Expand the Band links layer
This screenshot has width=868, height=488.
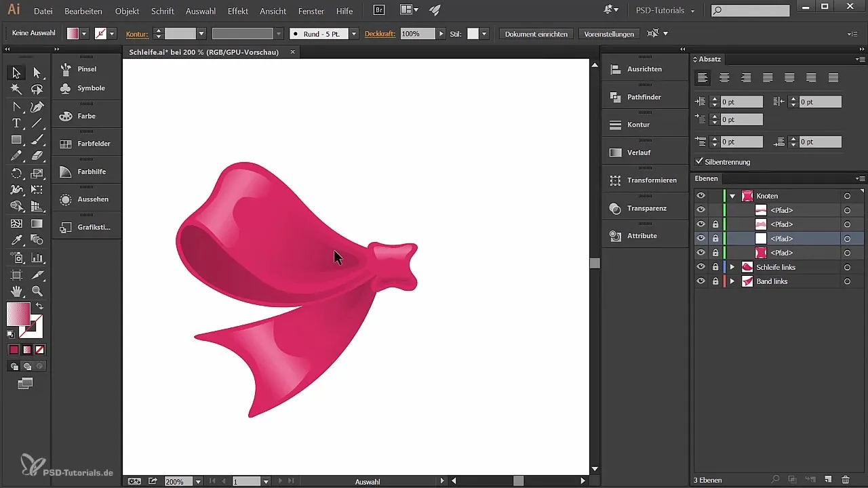coord(732,281)
